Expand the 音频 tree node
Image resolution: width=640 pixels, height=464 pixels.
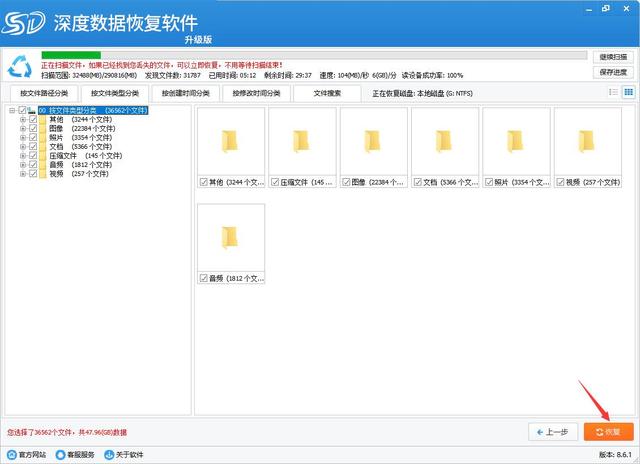[x=23, y=164]
